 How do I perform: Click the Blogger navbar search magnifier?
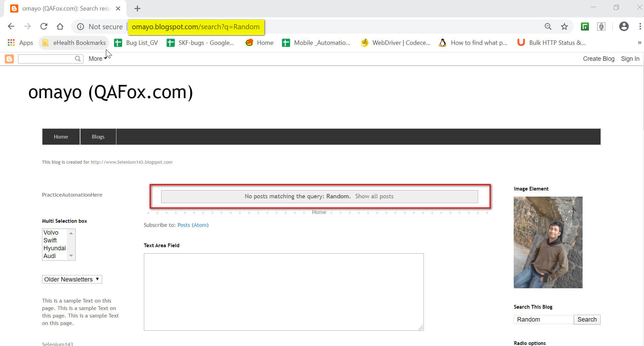point(78,59)
